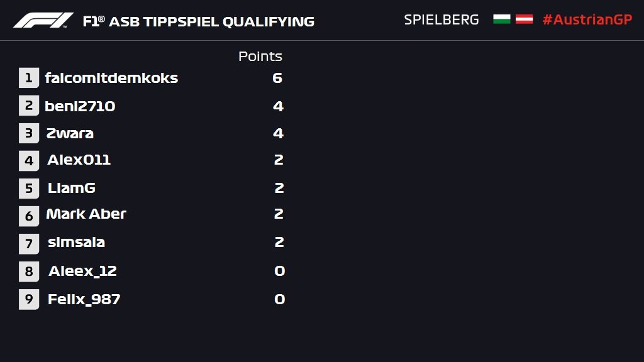Select player simsala
Image resolution: width=644 pixels, height=362 pixels.
coord(76,242)
